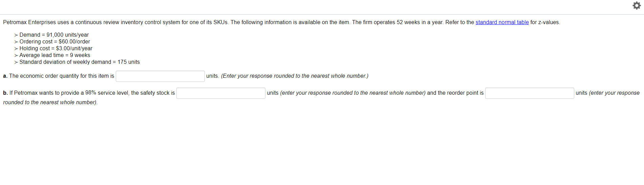Screen dimensions: 644x185
Task: Click the italic rounding hint after part a
Action: (x=295, y=76)
